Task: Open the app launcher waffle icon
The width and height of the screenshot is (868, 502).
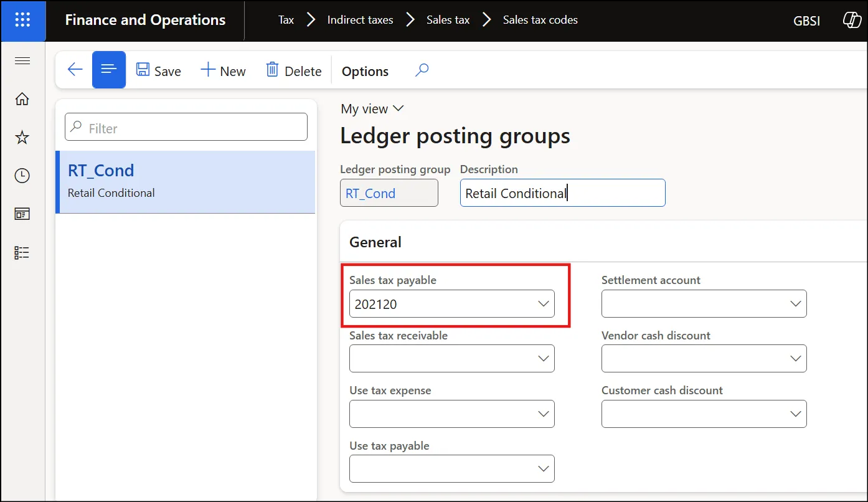Action: [22, 21]
